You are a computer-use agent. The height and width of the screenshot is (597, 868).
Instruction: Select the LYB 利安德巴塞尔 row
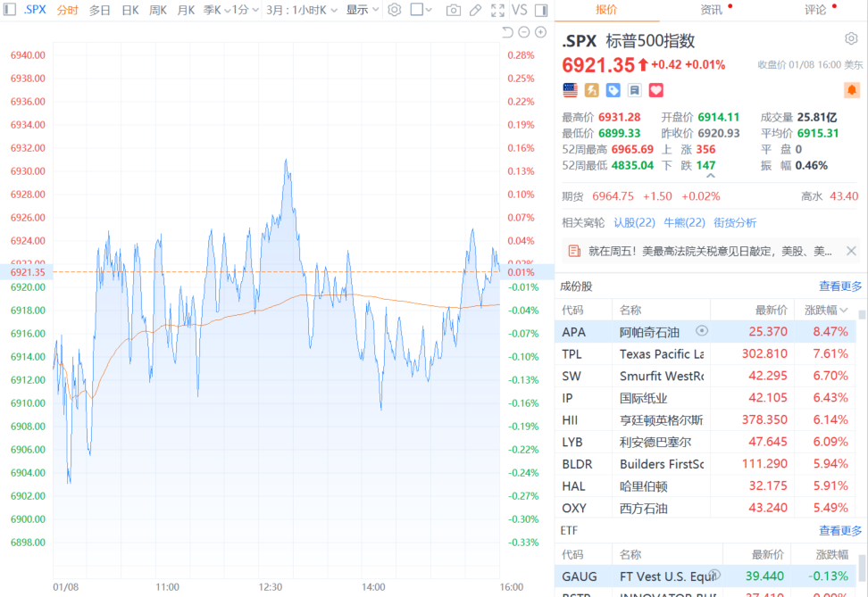tap(705, 442)
